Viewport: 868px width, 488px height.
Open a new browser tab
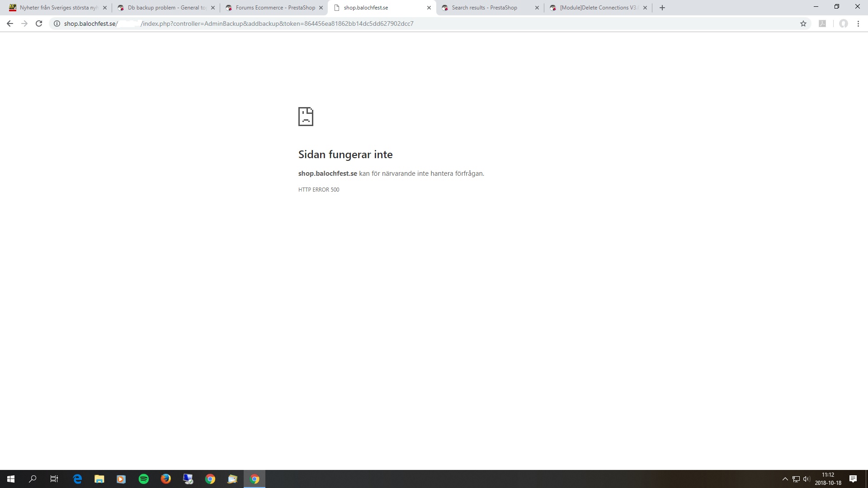click(x=662, y=8)
